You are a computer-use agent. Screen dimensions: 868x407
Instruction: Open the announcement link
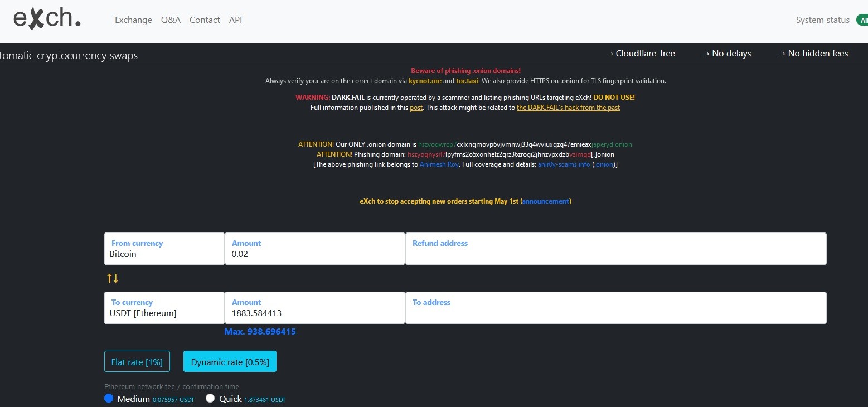[546, 201]
